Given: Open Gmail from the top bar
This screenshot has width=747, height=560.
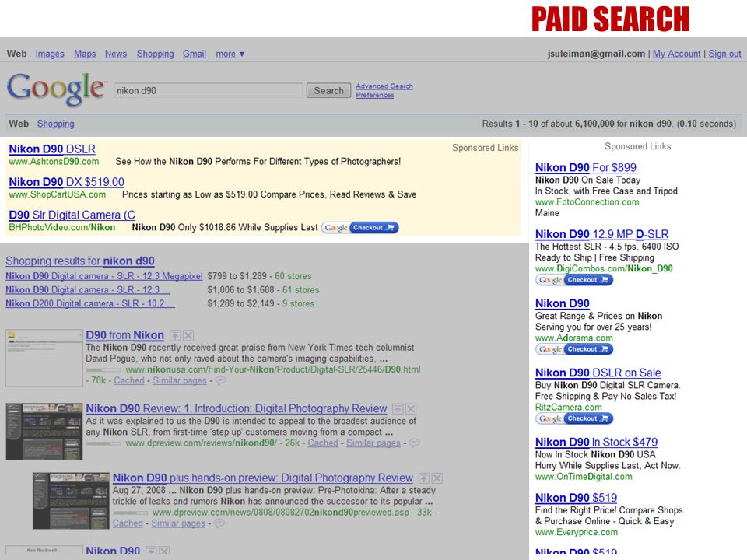Looking at the screenshot, I should pyautogui.click(x=195, y=54).
